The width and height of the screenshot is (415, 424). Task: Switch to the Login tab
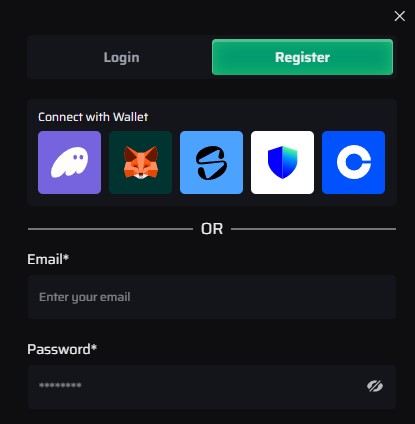click(x=121, y=57)
